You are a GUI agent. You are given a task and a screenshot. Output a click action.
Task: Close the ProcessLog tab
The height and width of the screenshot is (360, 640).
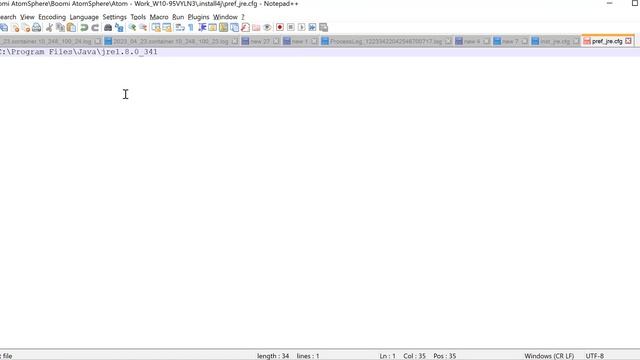448,41
